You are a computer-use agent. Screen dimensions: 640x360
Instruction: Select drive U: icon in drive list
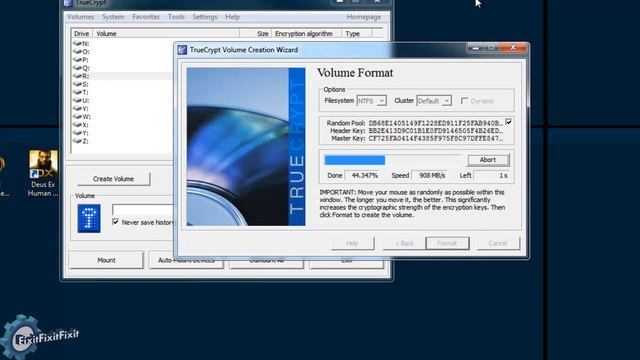pos(77,100)
